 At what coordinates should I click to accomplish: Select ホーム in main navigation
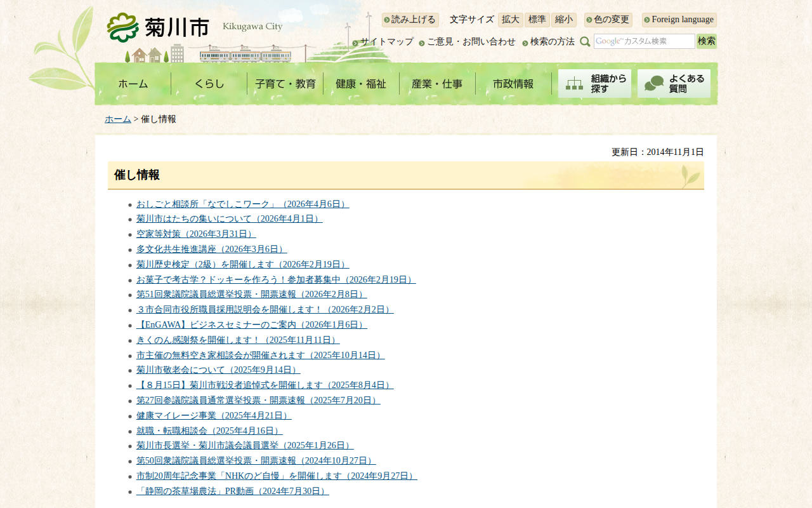(x=133, y=84)
